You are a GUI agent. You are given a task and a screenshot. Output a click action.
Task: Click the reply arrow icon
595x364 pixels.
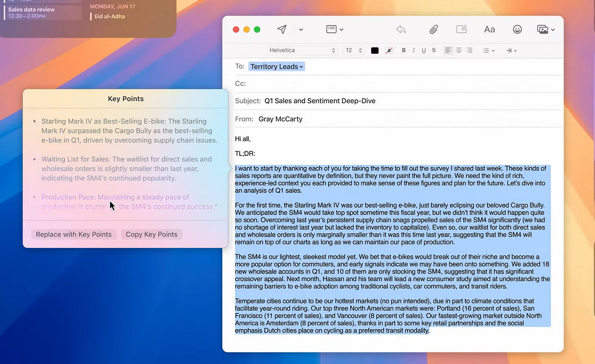click(x=401, y=29)
